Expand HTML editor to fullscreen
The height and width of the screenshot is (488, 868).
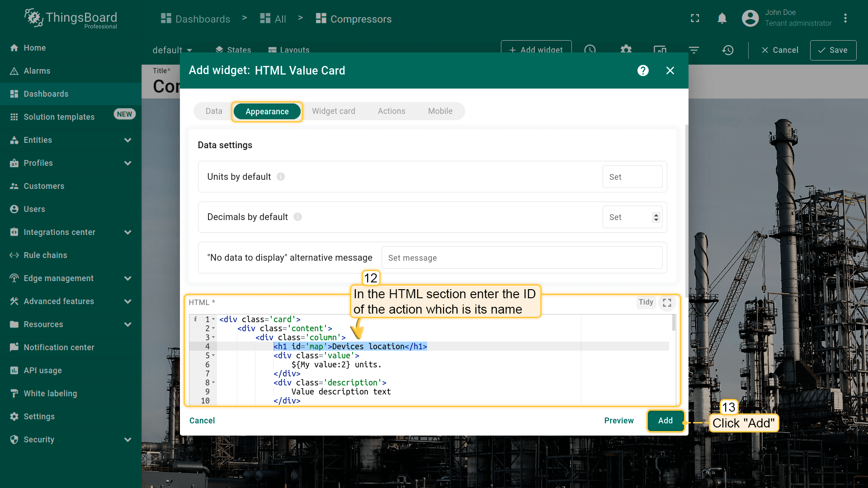[667, 303]
